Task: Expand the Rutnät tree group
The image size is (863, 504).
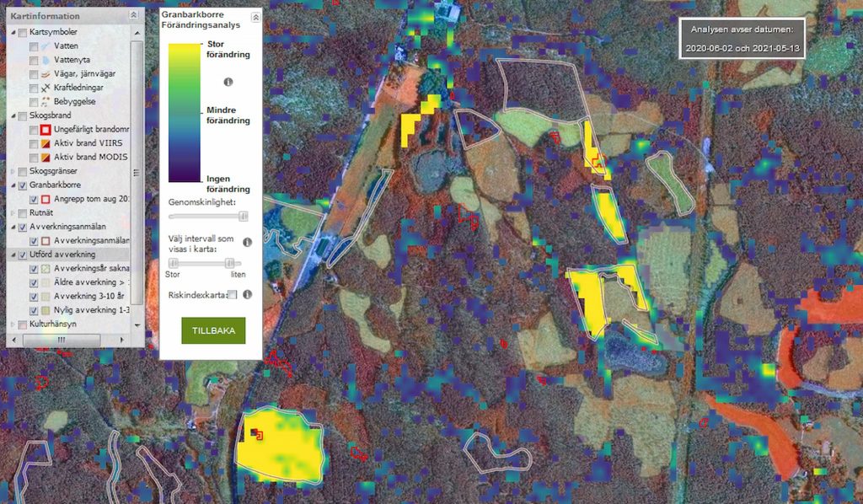Action: point(13,213)
